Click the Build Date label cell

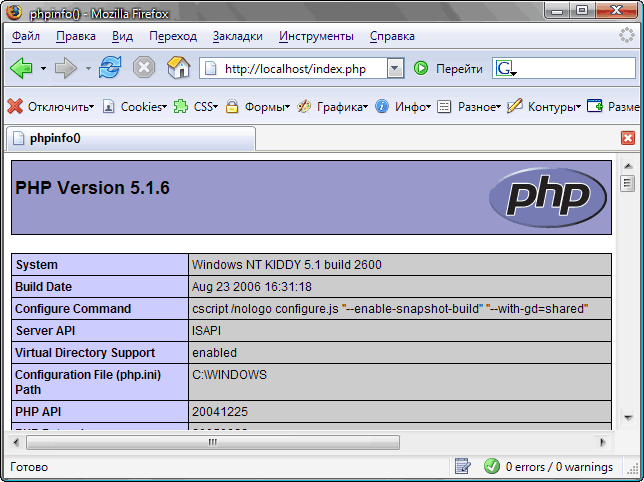[100, 287]
